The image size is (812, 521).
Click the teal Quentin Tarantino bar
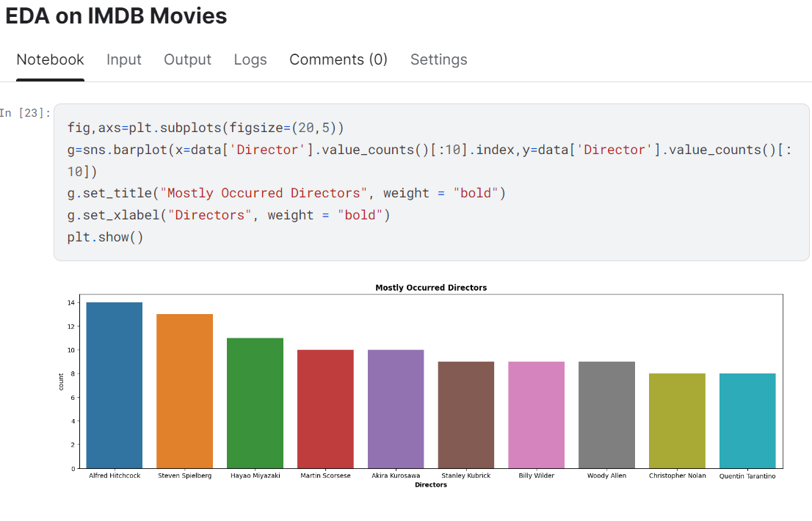[x=747, y=421]
